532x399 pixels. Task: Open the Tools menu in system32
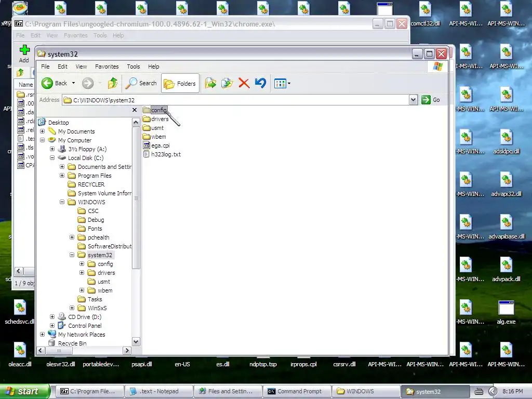point(134,66)
